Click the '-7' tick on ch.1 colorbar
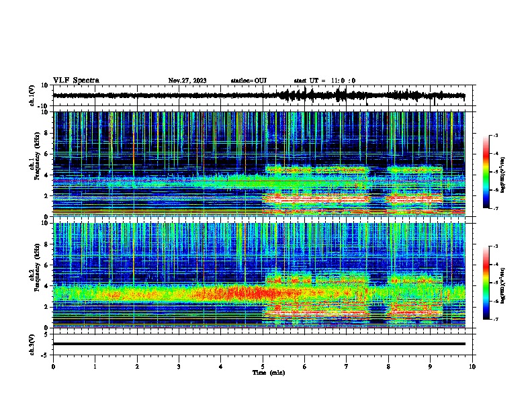This screenshot has width=532, height=411. click(x=495, y=208)
